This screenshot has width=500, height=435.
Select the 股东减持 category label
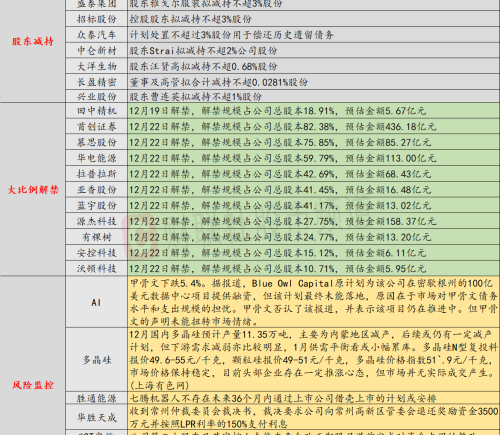pyautogui.click(x=33, y=41)
